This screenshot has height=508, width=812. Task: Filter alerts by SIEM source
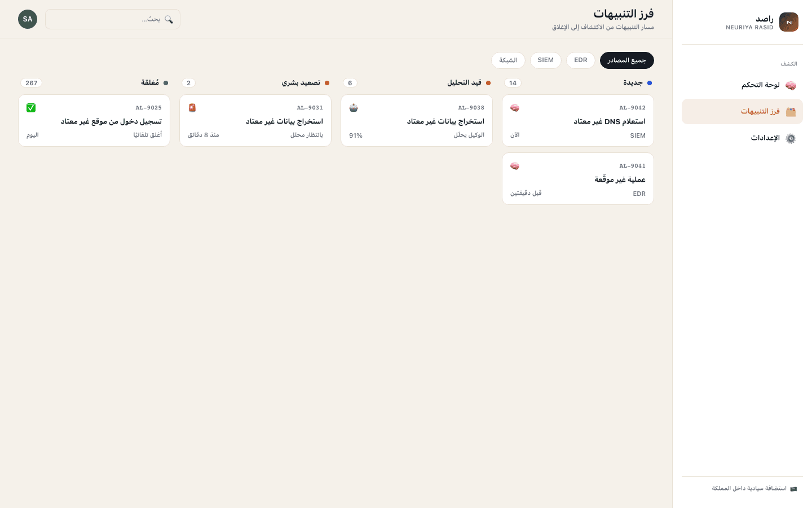(x=546, y=60)
